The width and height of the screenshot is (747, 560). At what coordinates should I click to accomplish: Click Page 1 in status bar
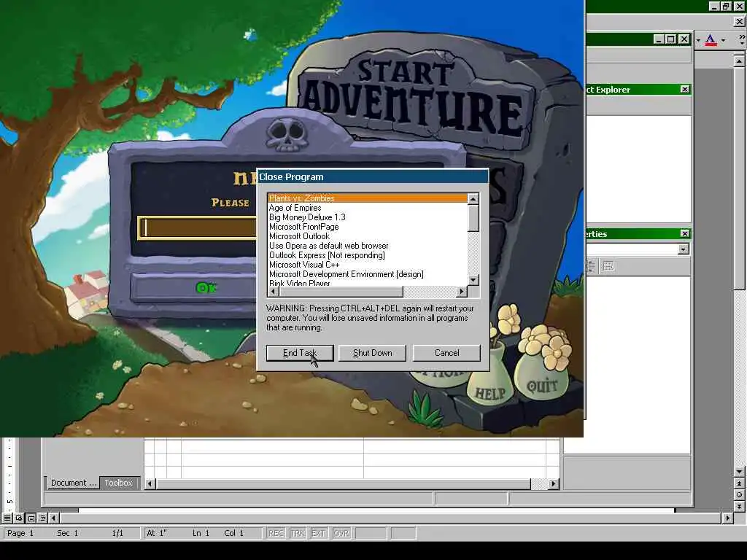(20, 533)
